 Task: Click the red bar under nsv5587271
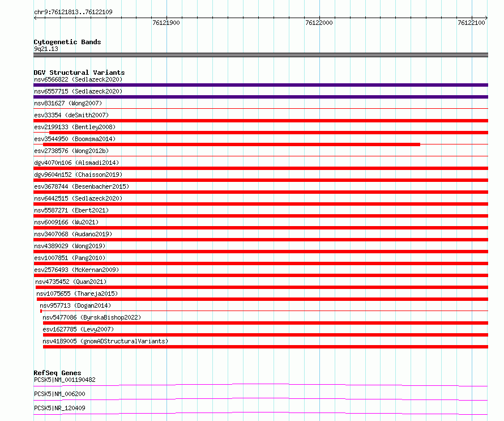pyautogui.click(x=260, y=216)
